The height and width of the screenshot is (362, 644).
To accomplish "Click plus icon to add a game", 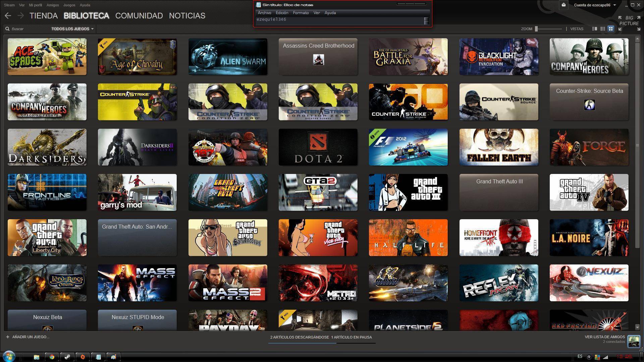I will pyautogui.click(x=8, y=337).
